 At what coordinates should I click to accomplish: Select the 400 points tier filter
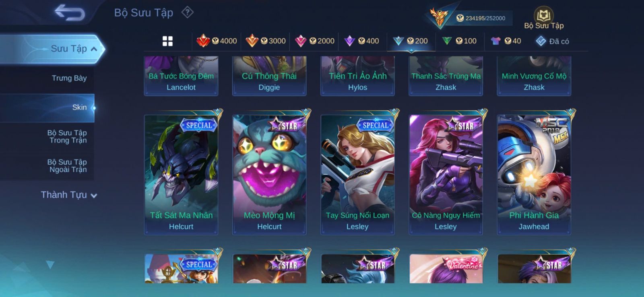pos(361,41)
